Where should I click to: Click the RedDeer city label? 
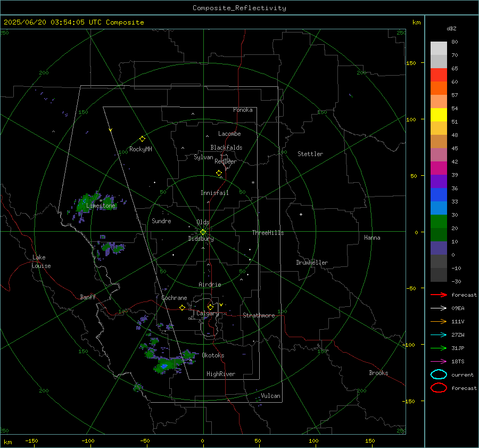226,161
